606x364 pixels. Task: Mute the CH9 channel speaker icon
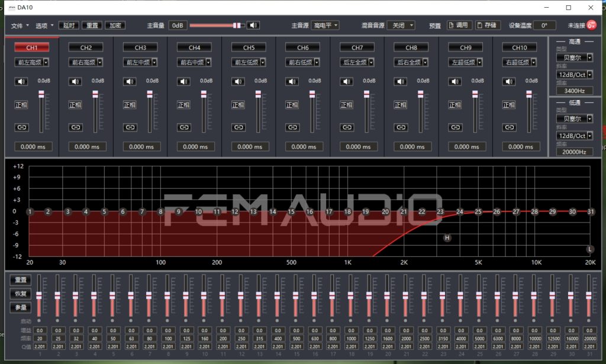455,82
